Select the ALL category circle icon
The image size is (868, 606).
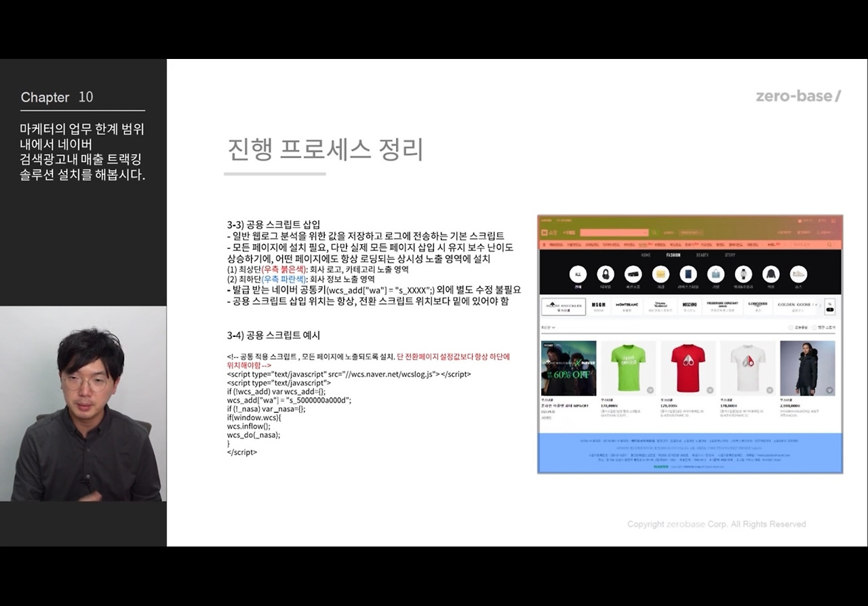click(578, 275)
